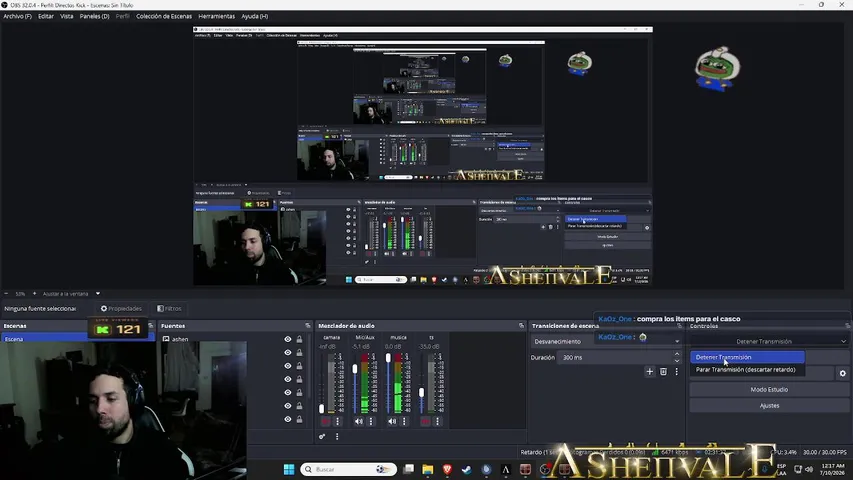Toggle visibility of the ashen source
The height and width of the screenshot is (480, 853).
tap(288, 339)
